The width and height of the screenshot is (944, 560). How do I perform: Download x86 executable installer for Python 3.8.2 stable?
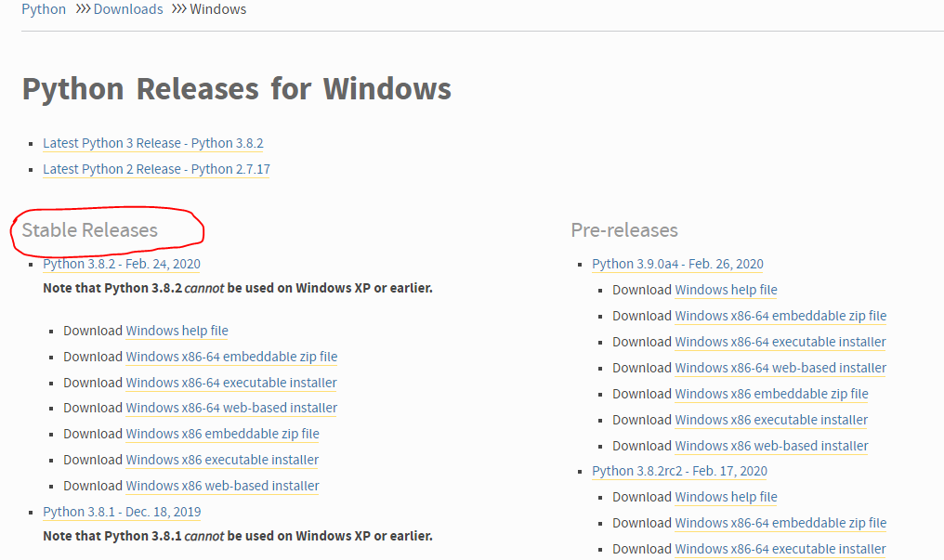tap(222, 460)
